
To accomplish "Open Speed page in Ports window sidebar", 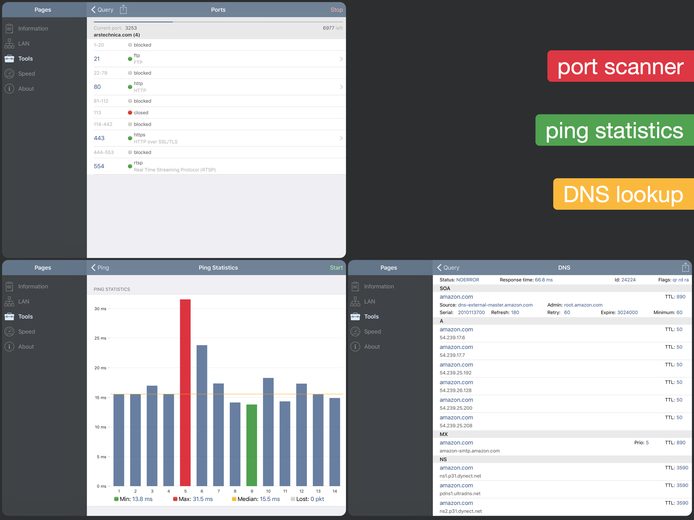I will click(x=20, y=73).
